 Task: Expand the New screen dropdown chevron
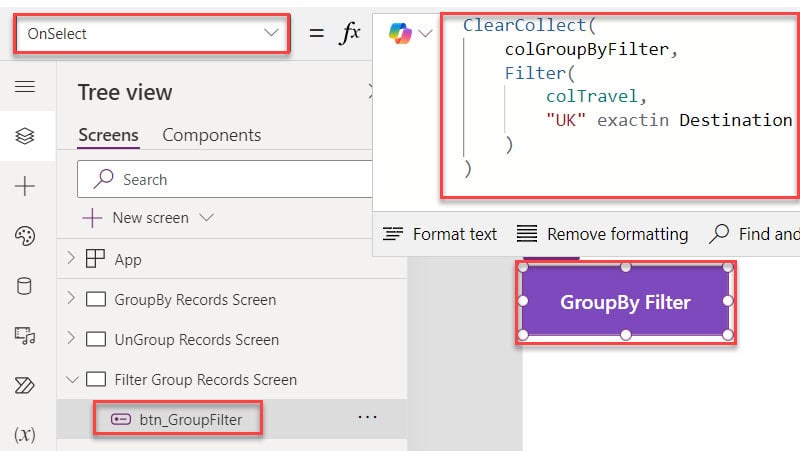click(x=206, y=218)
